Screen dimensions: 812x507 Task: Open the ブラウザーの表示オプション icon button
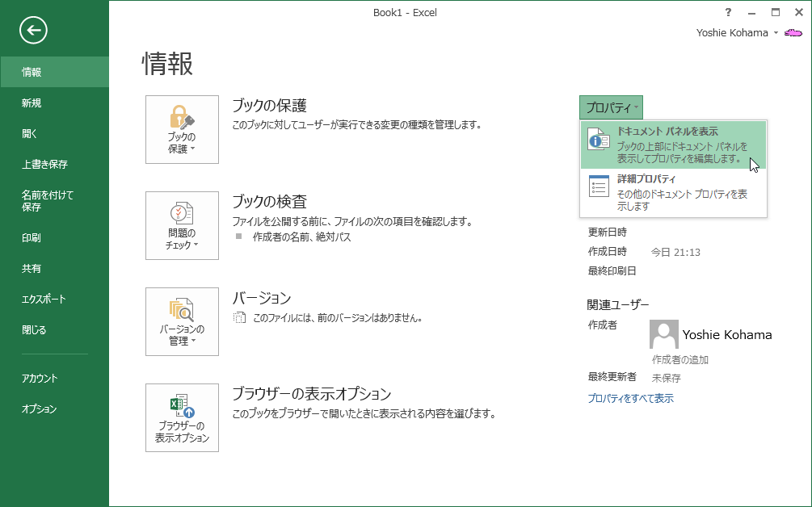[x=182, y=417]
